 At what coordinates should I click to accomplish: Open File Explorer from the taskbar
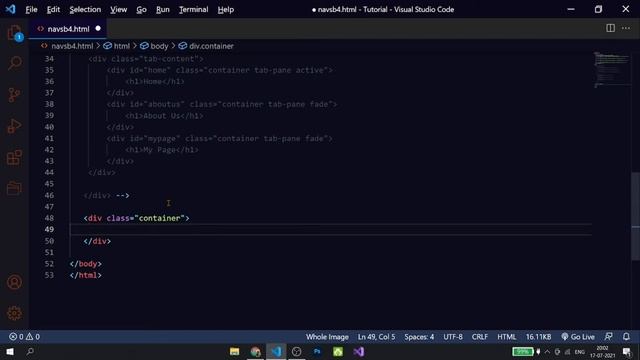(x=235, y=351)
